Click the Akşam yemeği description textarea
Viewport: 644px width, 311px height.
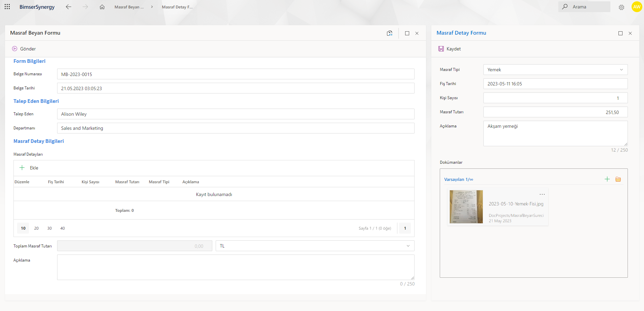[555, 133]
